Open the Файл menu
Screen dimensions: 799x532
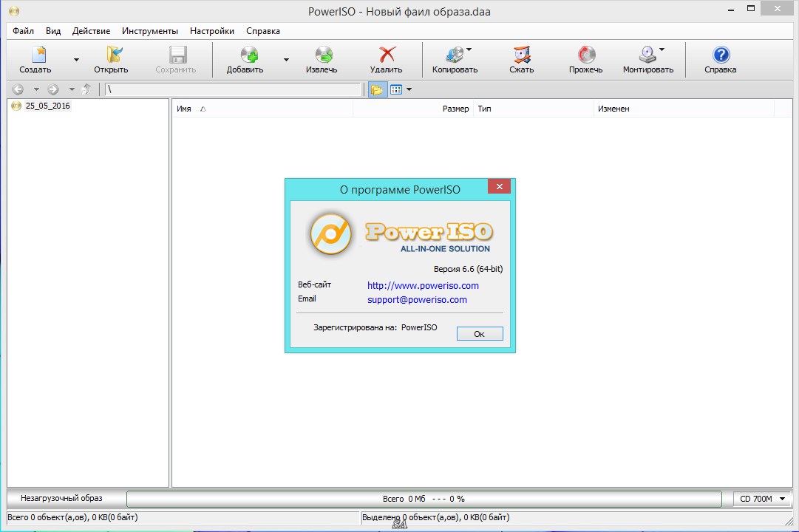click(23, 31)
